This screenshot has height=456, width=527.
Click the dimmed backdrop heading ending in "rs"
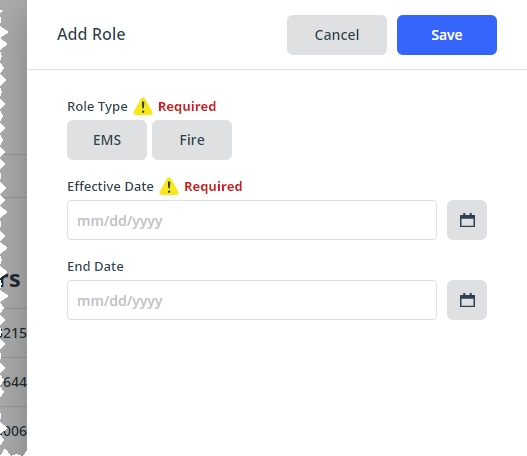10,280
